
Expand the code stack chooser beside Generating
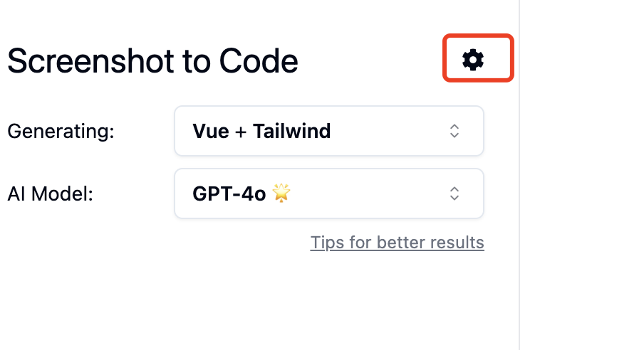[x=329, y=131]
